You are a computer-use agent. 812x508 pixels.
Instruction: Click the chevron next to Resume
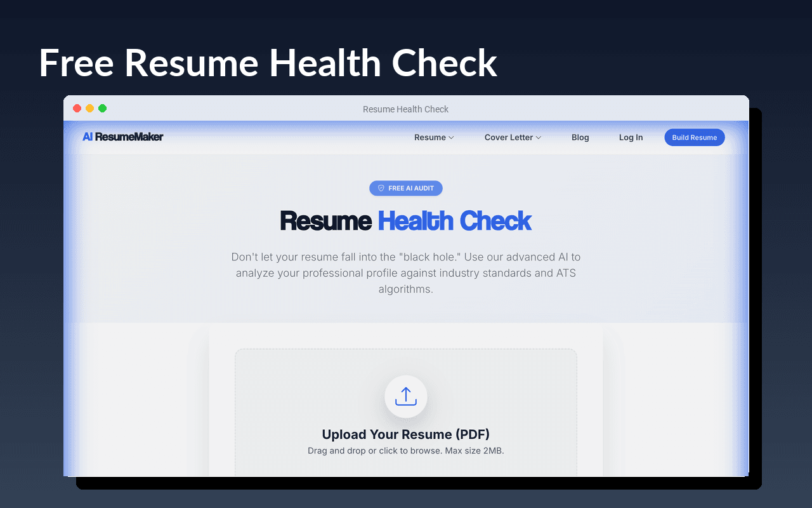pos(451,137)
